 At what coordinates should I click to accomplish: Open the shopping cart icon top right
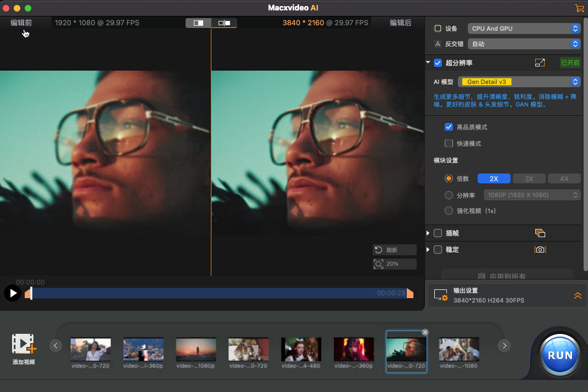(x=579, y=8)
